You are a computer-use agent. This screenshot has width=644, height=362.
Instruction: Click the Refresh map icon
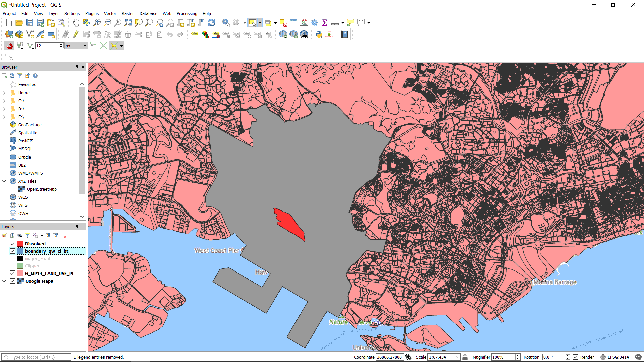pos(211,23)
